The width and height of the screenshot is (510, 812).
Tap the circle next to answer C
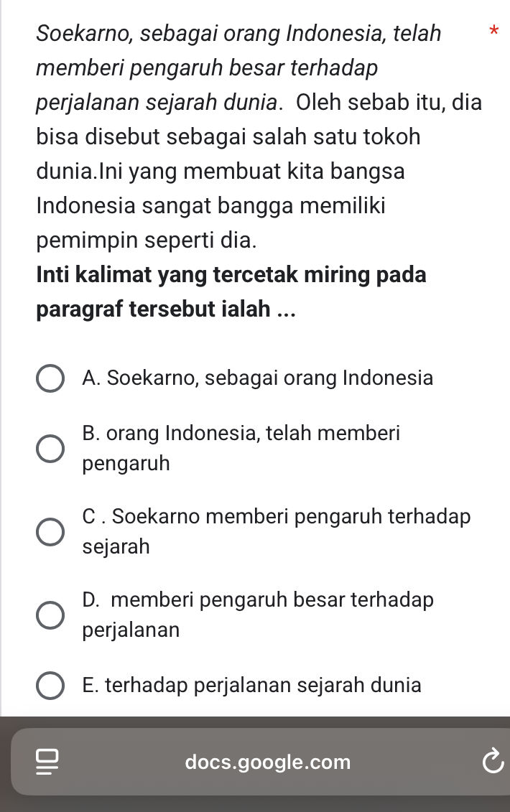tap(50, 531)
